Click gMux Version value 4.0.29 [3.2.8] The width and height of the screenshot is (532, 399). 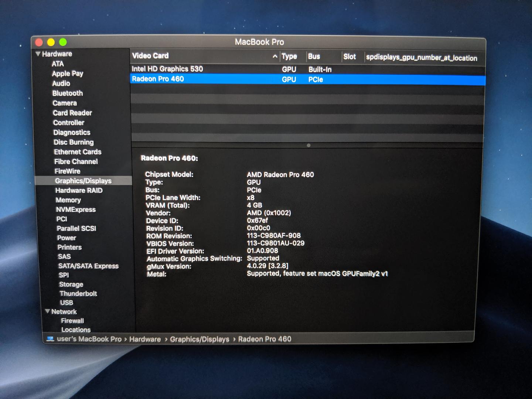tap(267, 266)
